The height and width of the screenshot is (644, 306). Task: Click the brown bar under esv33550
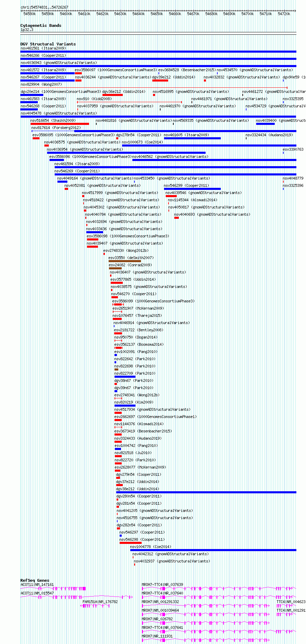tap(125, 261)
